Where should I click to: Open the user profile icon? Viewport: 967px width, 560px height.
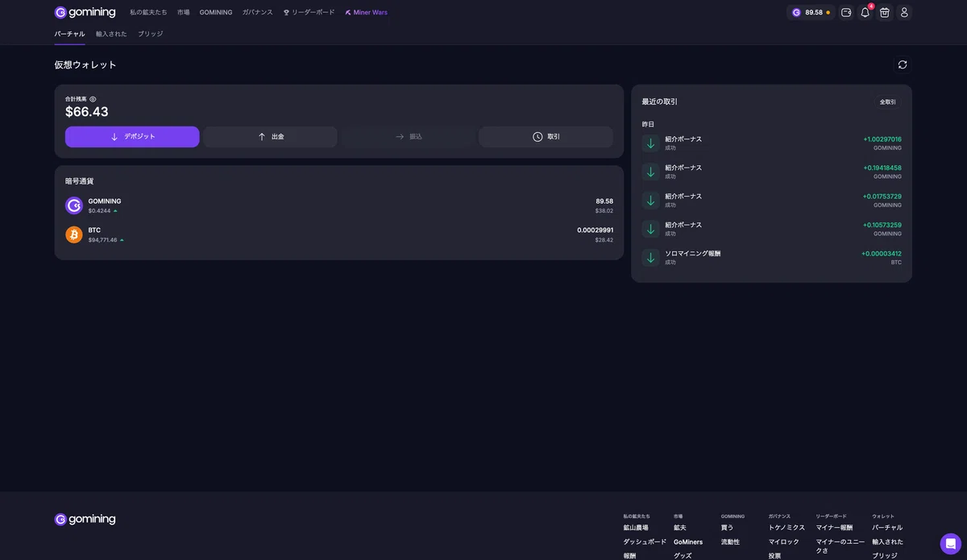tap(904, 12)
